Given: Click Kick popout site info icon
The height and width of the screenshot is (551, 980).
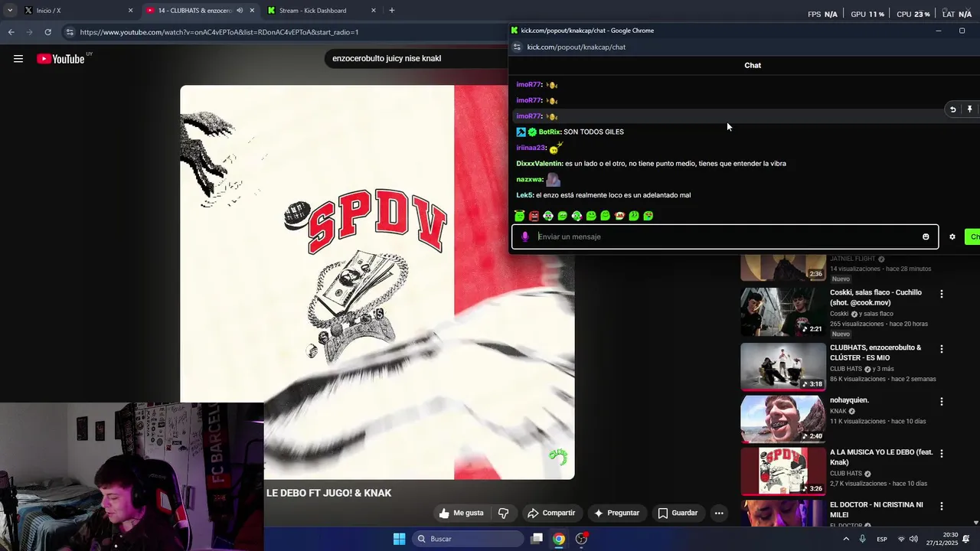Looking at the screenshot, I should [517, 47].
